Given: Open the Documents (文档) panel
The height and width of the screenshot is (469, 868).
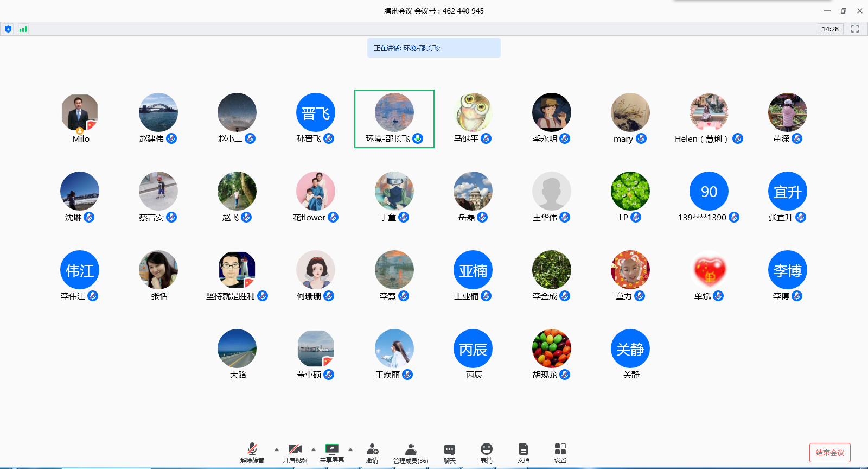Looking at the screenshot, I should [x=523, y=453].
